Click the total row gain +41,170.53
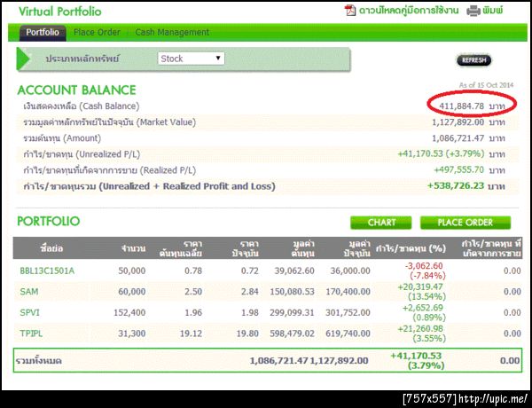 [x=416, y=356]
